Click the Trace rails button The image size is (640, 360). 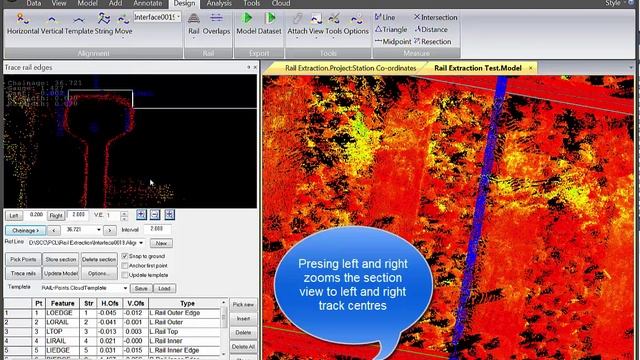[x=23, y=273]
